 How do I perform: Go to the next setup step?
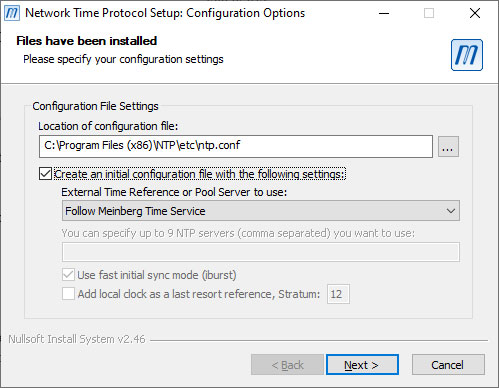[x=362, y=365]
